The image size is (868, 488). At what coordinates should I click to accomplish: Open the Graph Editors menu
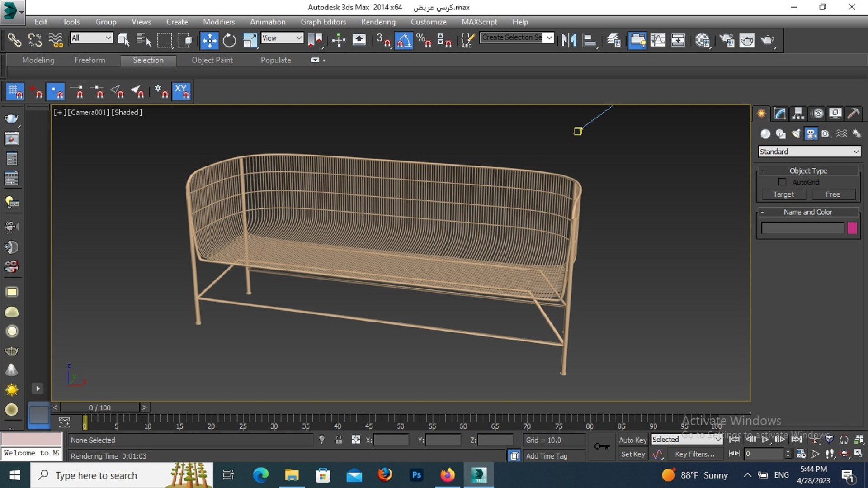point(323,22)
